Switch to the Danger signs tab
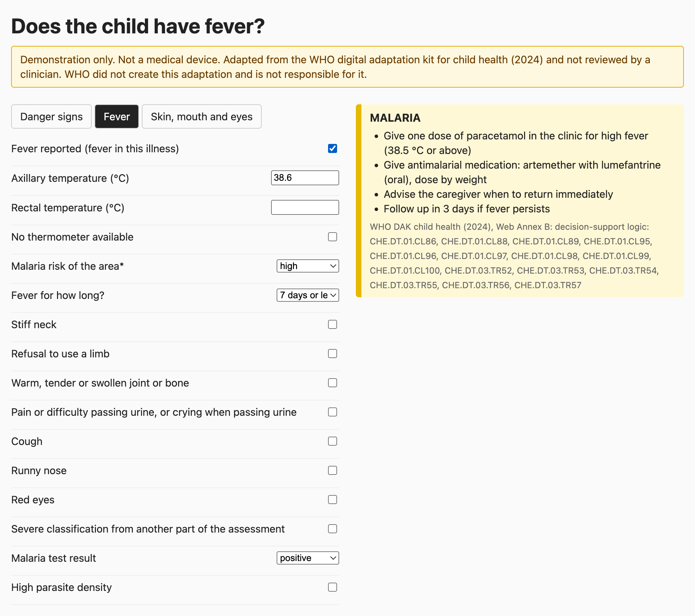The height and width of the screenshot is (616, 695). coord(51,116)
